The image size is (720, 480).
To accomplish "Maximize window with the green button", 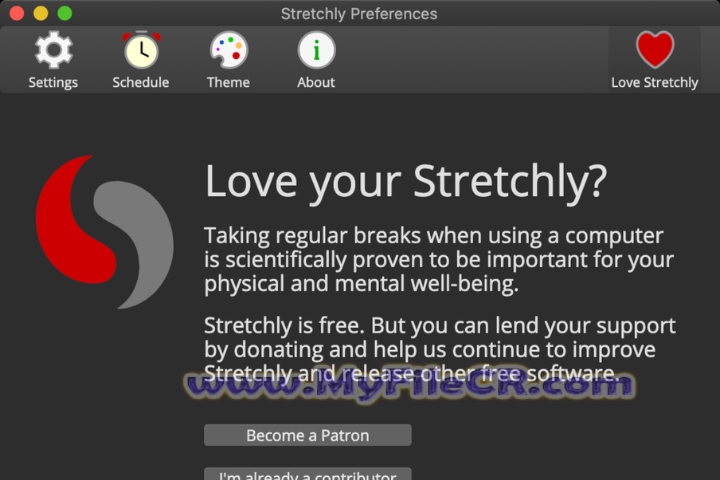I will coord(65,13).
